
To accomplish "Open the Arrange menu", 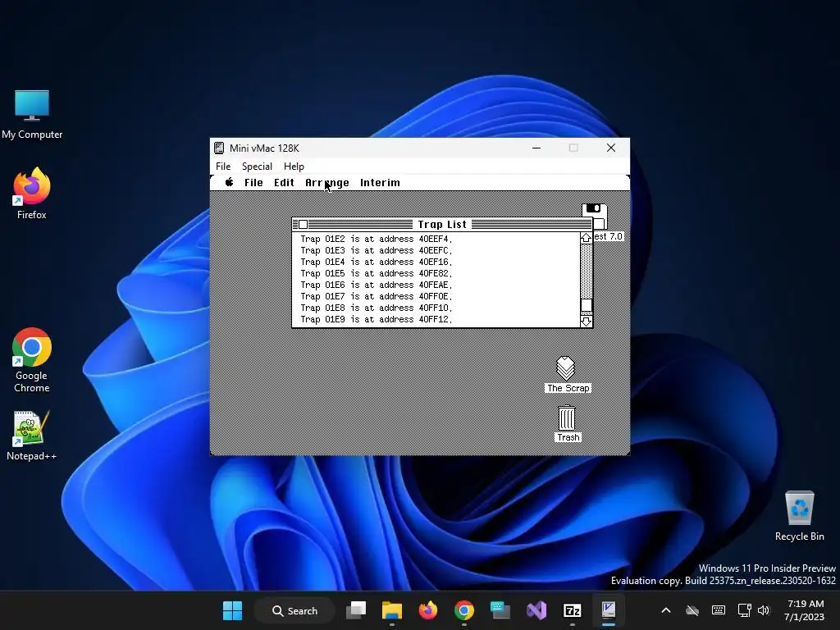I will [x=326, y=183].
